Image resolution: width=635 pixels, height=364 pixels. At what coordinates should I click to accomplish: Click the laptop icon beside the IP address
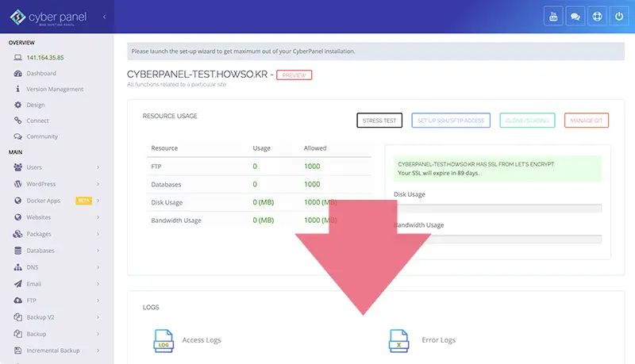click(x=17, y=57)
